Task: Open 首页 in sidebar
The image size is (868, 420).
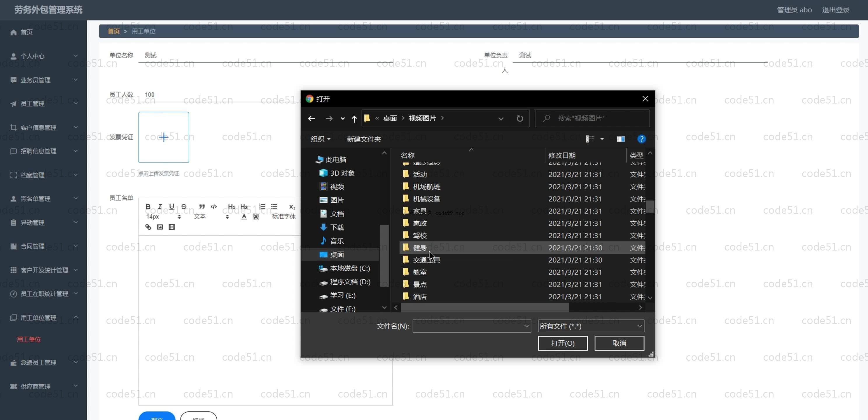Action: point(43,32)
